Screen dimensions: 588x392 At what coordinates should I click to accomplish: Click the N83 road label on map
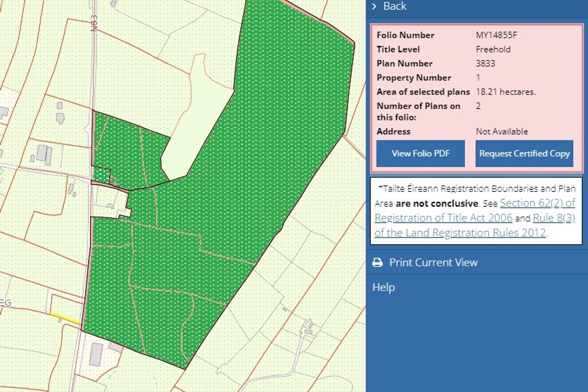tap(94, 23)
